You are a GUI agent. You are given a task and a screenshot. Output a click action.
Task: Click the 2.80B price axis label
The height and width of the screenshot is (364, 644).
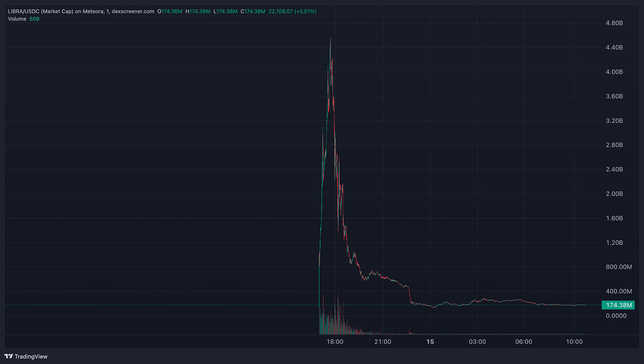[x=615, y=145]
